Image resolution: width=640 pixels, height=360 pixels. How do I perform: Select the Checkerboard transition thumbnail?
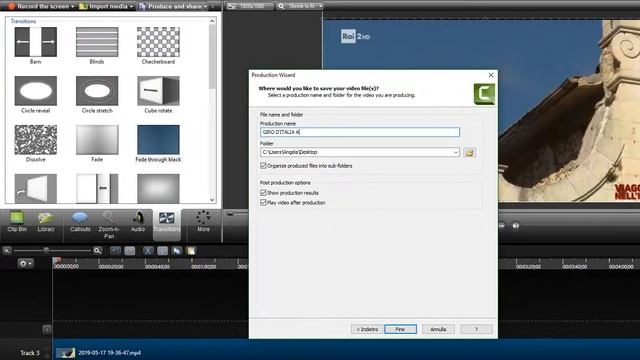158,42
